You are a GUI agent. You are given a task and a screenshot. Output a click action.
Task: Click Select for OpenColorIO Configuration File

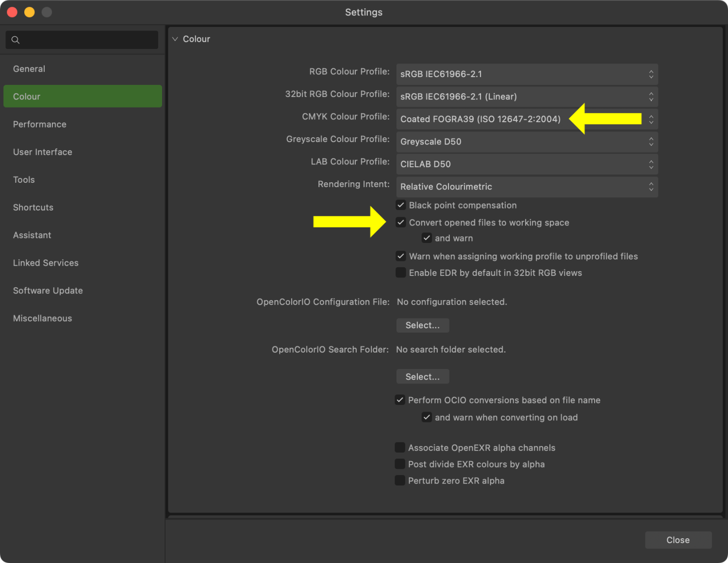422,325
